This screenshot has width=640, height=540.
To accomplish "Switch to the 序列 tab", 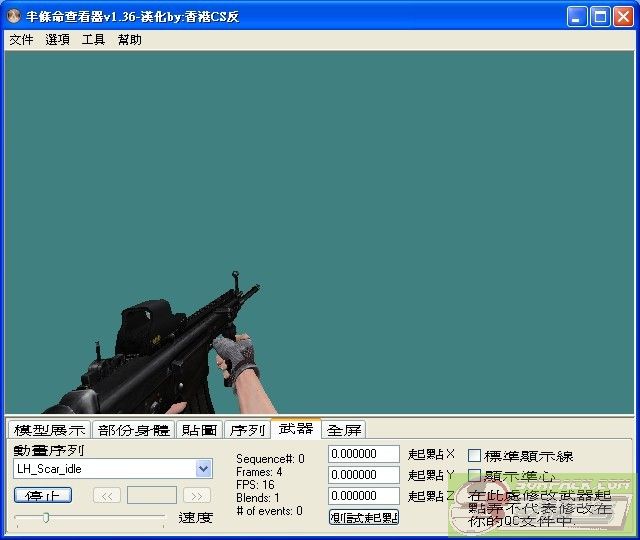I will 247,430.
